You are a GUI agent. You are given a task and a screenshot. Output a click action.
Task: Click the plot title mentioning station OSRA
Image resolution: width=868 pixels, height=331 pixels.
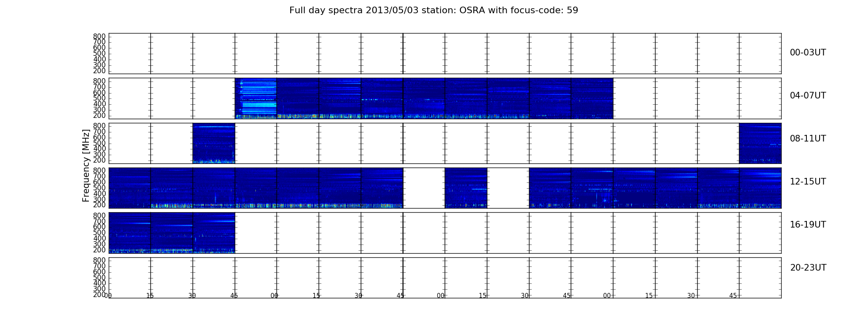[x=434, y=10]
